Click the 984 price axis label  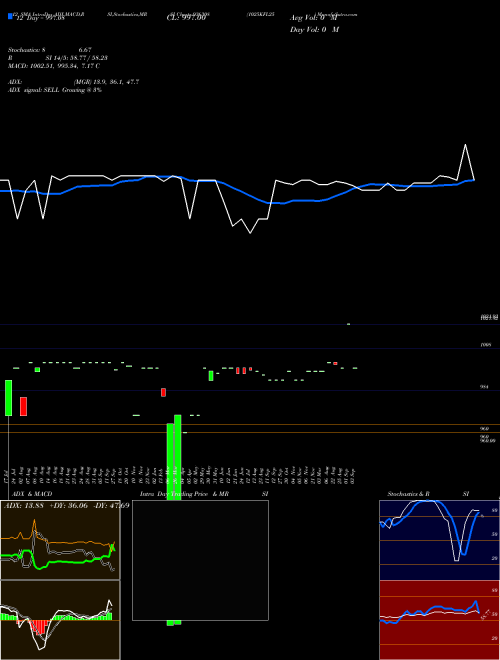click(484, 386)
